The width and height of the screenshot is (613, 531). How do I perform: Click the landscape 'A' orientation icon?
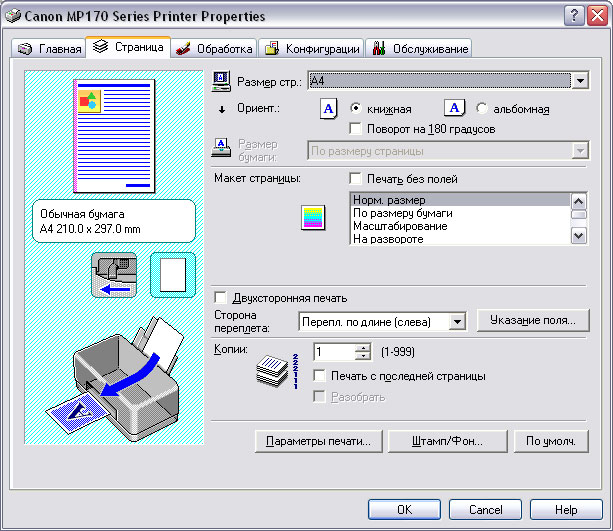pos(453,109)
